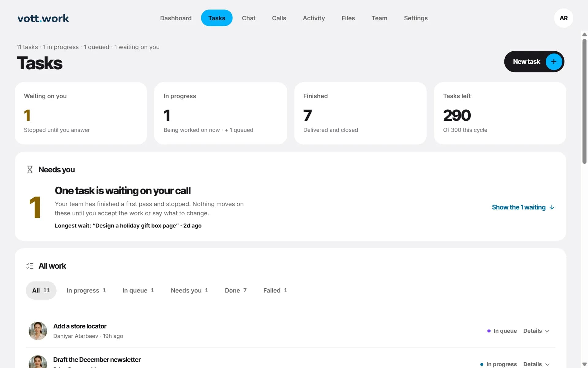Select the All 11 filter tab
The width and height of the screenshot is (588, 368).
tap(41, 290)
